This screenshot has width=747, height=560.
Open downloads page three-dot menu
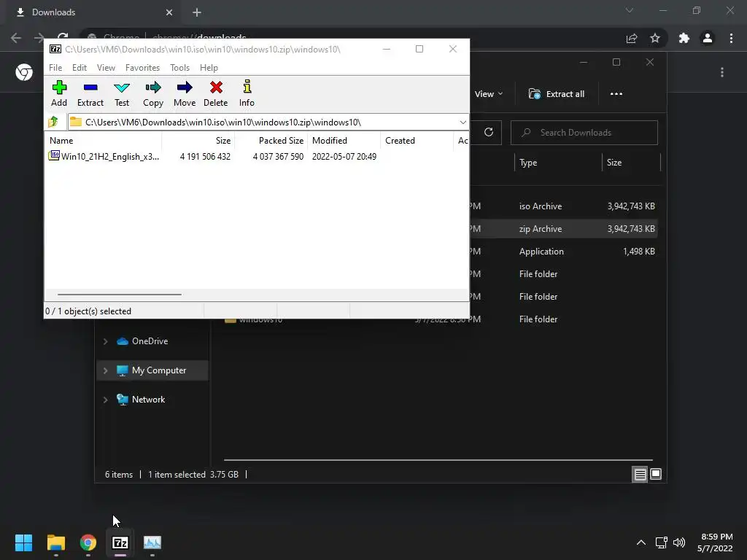(722, 72)
